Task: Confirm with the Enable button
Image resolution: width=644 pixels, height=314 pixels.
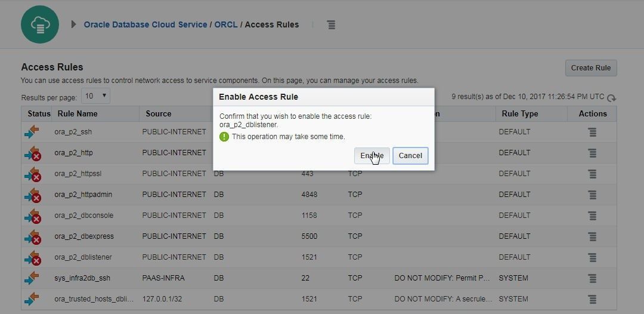Action: pyautogui.click(x=372, y=156)
